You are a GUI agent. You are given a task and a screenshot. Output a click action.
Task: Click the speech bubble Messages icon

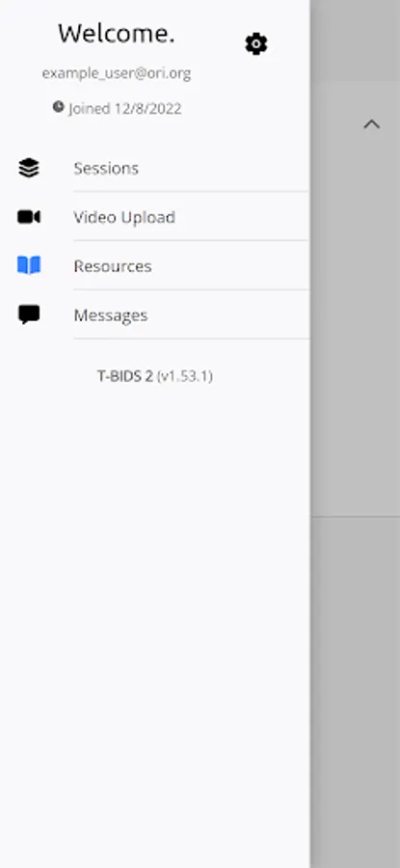click(29, 314)
